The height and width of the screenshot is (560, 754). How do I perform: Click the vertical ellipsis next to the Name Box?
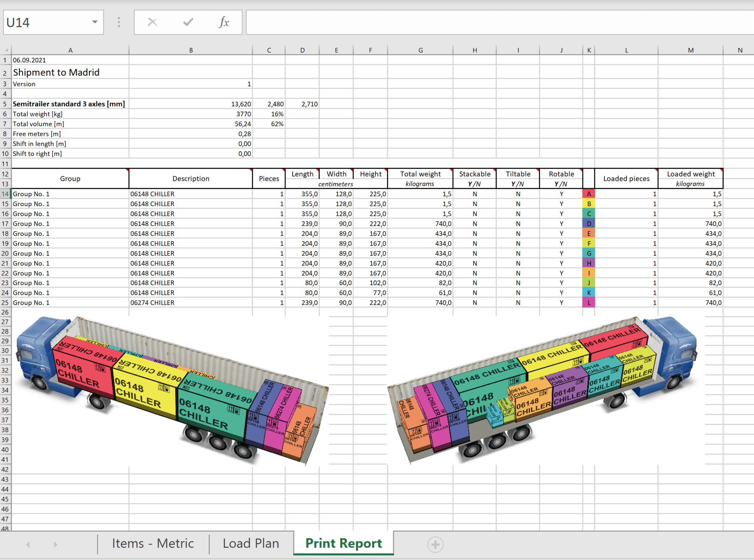click(x=119, y=22)
